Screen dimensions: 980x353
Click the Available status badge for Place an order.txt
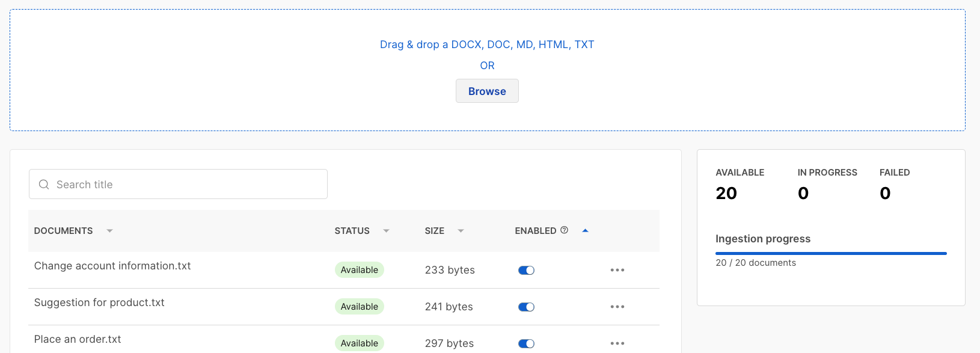360,343
